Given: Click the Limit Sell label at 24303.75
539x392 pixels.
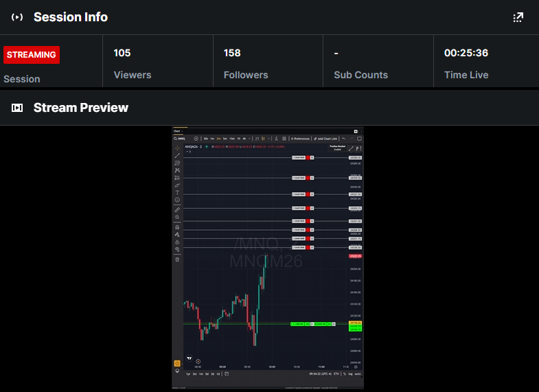Looking at the screenshot, I should tap(299, 208).
